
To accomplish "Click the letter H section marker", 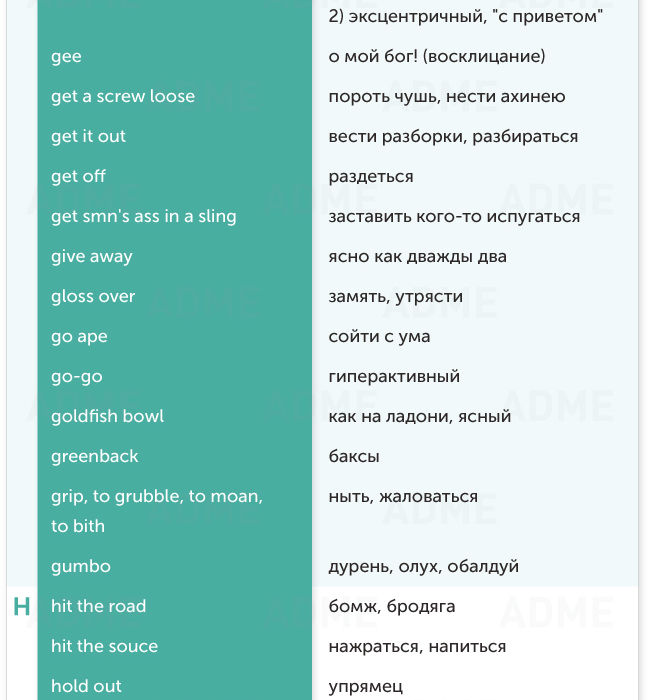I will tap(21, 607).
